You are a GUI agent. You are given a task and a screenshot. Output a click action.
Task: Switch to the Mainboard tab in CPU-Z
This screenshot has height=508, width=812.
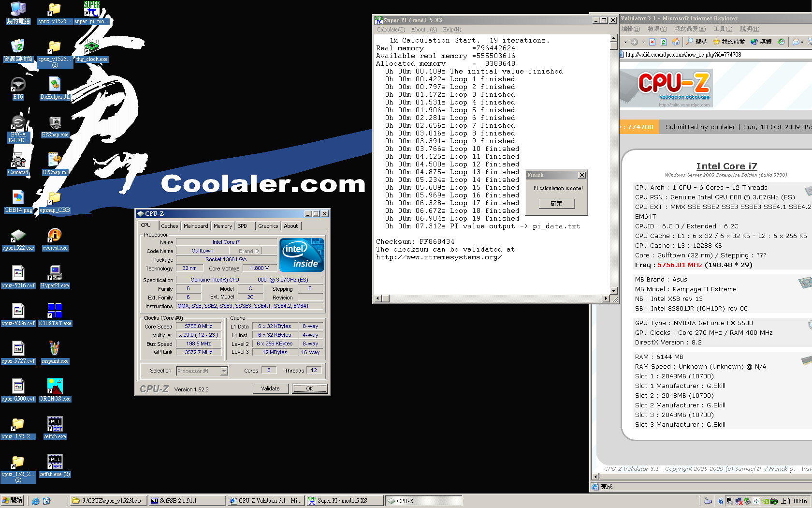pyautogui.click(x=196, y=226)
